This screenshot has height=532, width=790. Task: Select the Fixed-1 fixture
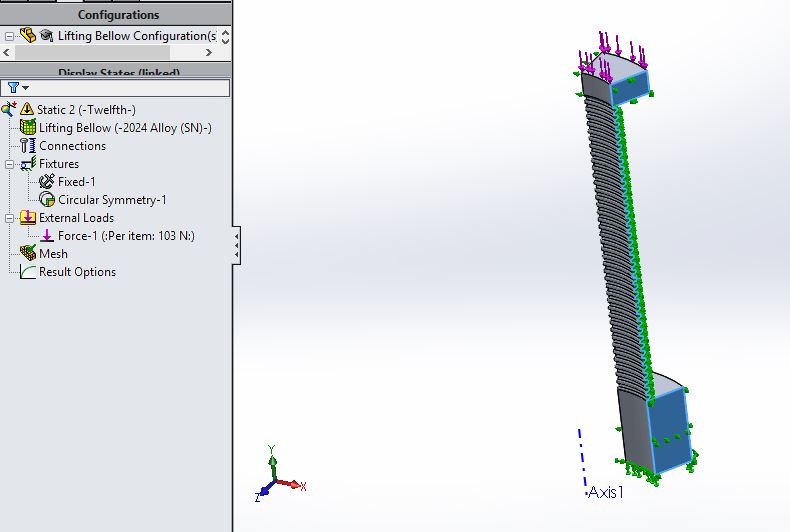coord(77,182)
